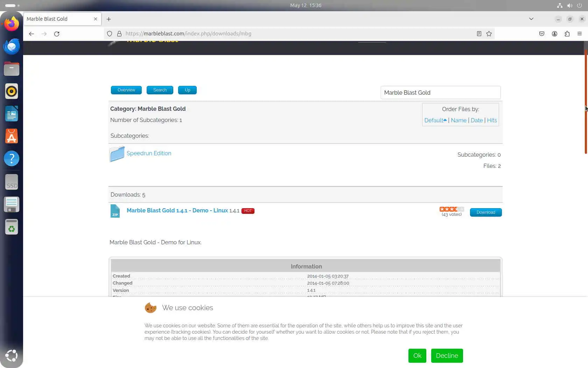Click the HOT badge on the demo
The height and width of the screenshot is (368, 588).
pos(248,211)
